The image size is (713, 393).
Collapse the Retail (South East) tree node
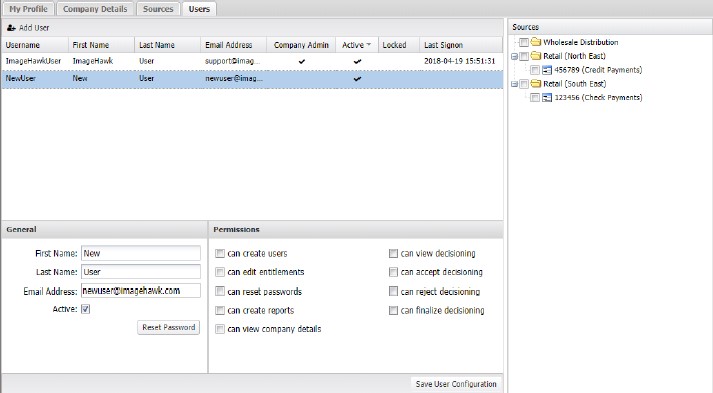pos(514,84)
